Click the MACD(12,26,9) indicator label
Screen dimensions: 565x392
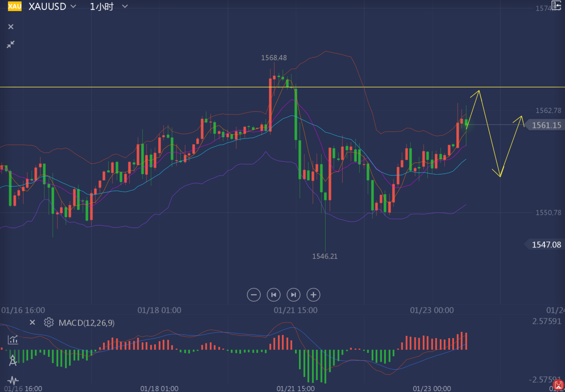86,323
